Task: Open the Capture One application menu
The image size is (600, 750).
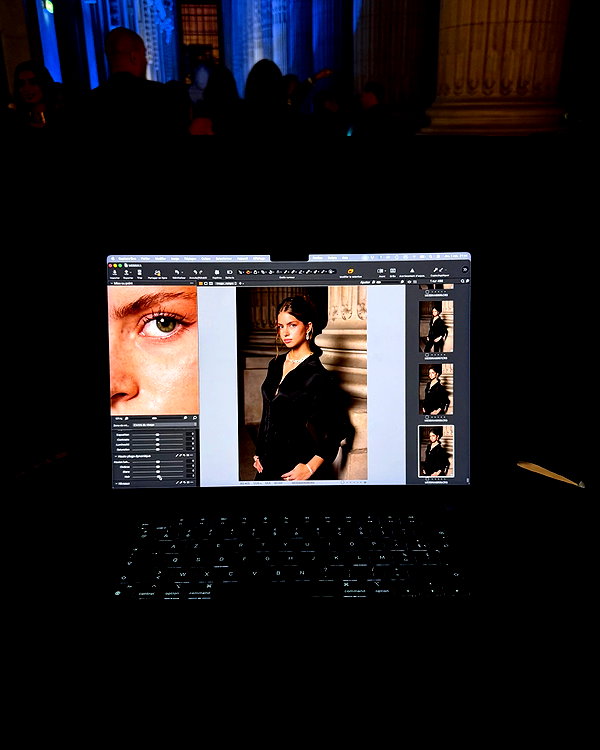Action: pyautogui.click(x=127, y=259)
